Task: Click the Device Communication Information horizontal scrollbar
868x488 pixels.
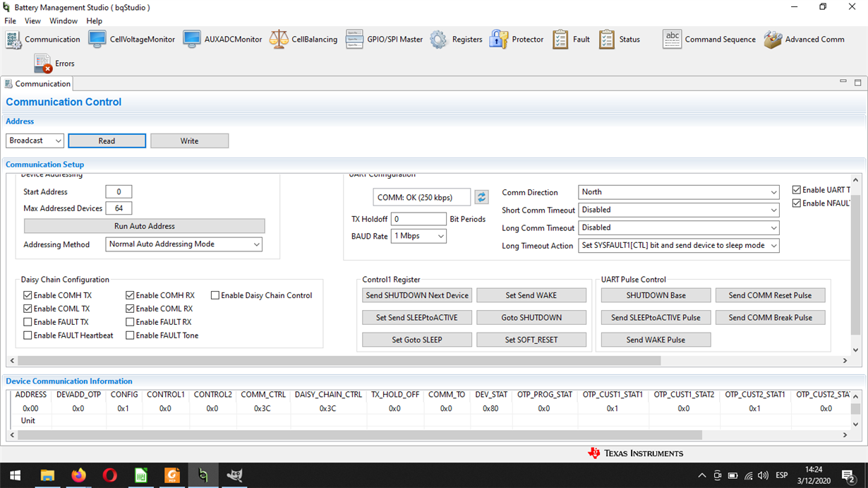Action: (x=360, y=435)
